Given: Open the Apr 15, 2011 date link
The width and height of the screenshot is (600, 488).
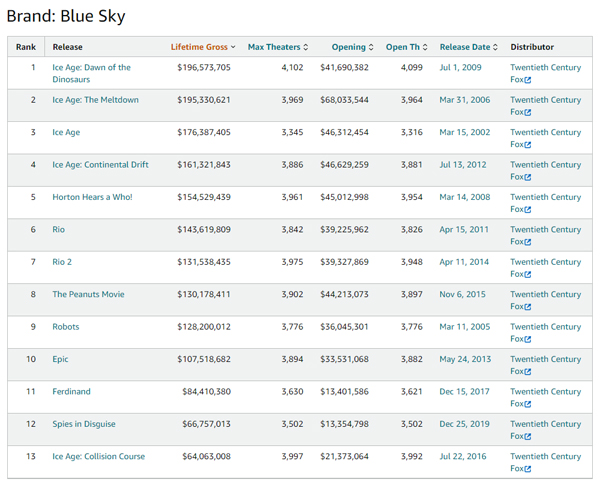Looking at the screenshot, I should pyautogui.click(x=464, y=230).
